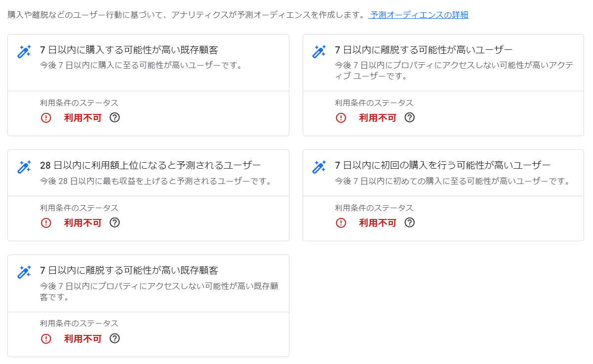Click the help icon in the 7日以内に初回の購入 card

click(409, 222)
